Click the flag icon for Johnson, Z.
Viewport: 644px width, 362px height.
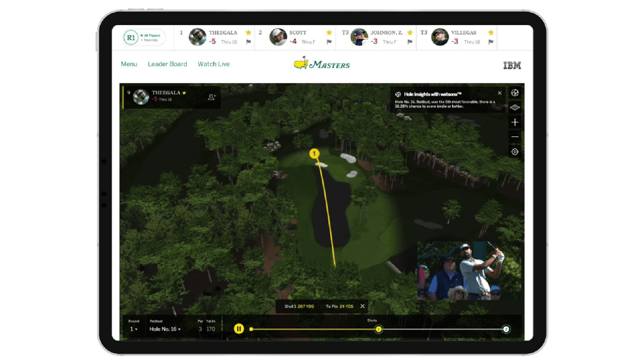[x=410, y=42]
